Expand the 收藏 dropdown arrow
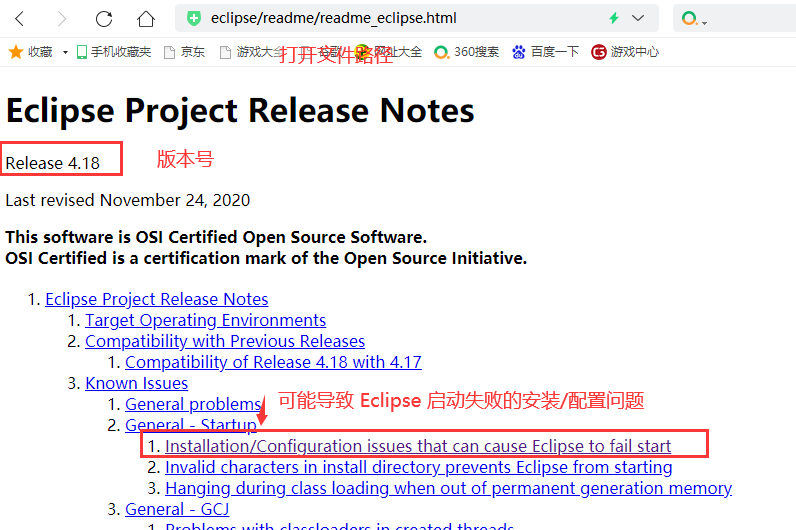Screen dimensions: 796x530 tap(65, 52)
